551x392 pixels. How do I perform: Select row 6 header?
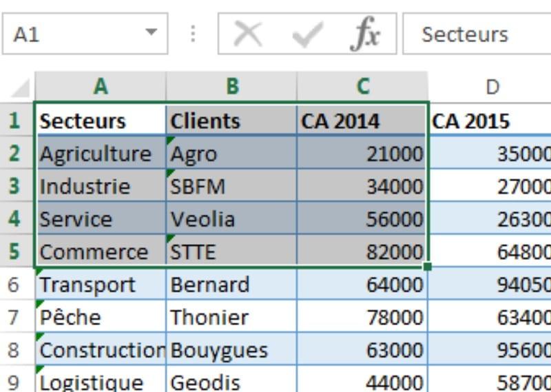[14, 284]
